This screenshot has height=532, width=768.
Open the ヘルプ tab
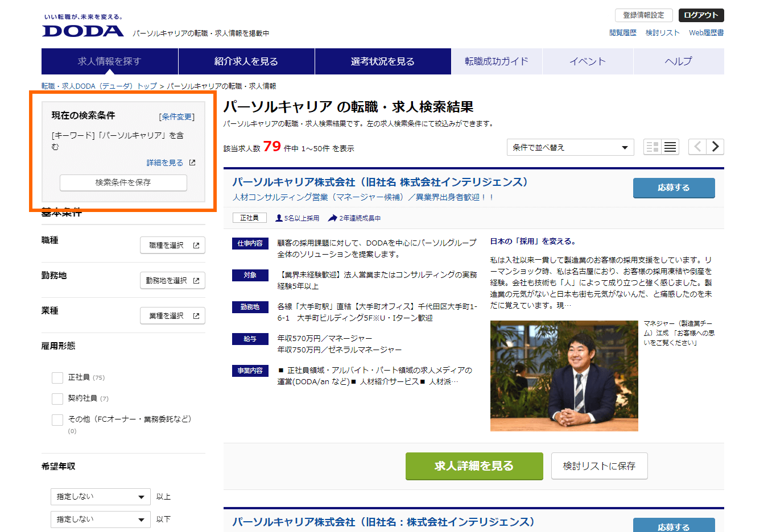pyautogui.click(x=679, y=61)
